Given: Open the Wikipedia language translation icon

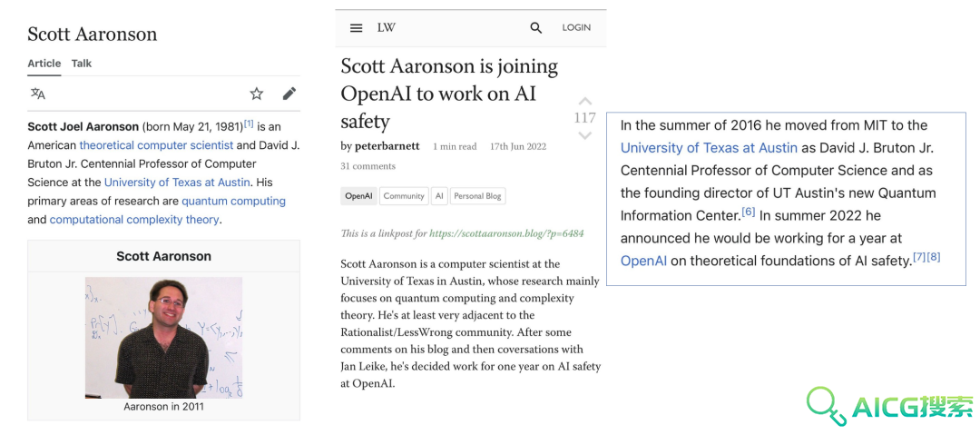Looking at the screenshot, I should click(38, 94).
